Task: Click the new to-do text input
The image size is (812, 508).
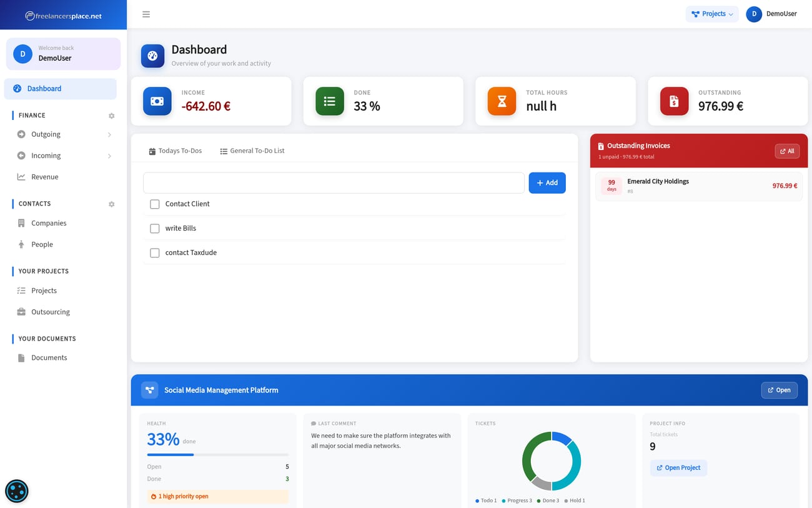Action: pos(334,182)
